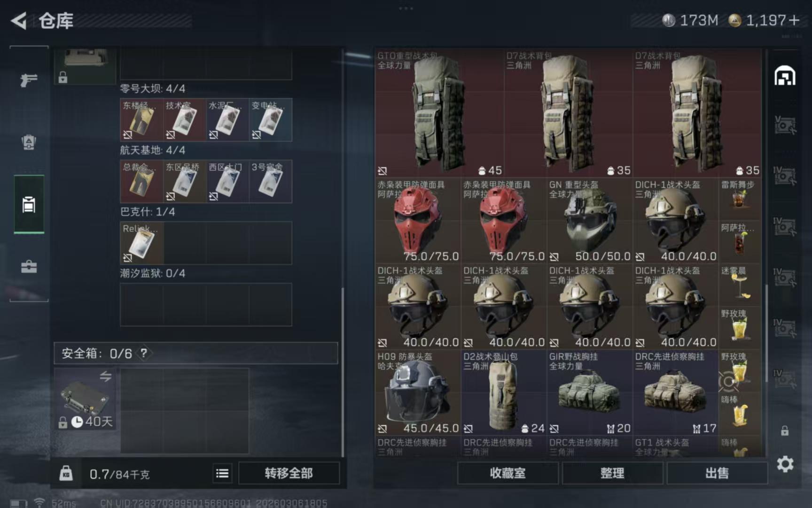Switch to the first V-grade extended stash tab
The height and width of the screenshot is (508, 812).
[x=785, y=125]
